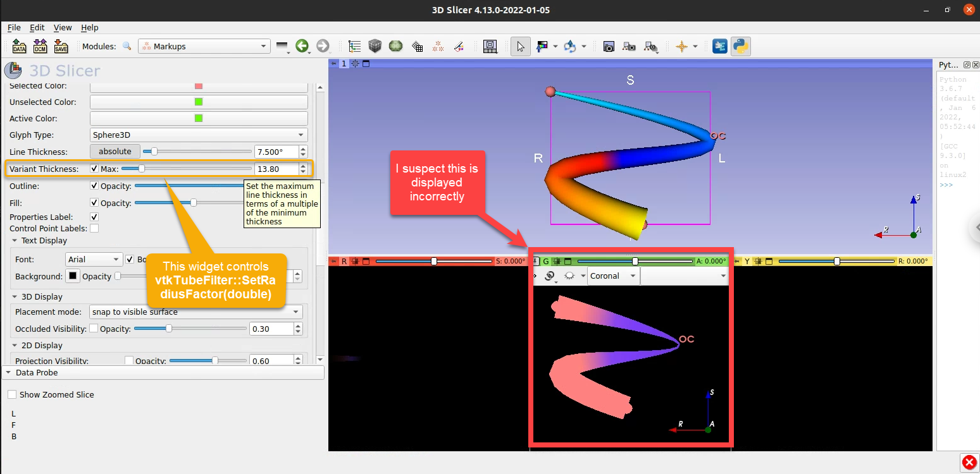Capture screenshot with camera icon
Screen dimensions: 980x474
pyautogui.click(x=609, y=46)
